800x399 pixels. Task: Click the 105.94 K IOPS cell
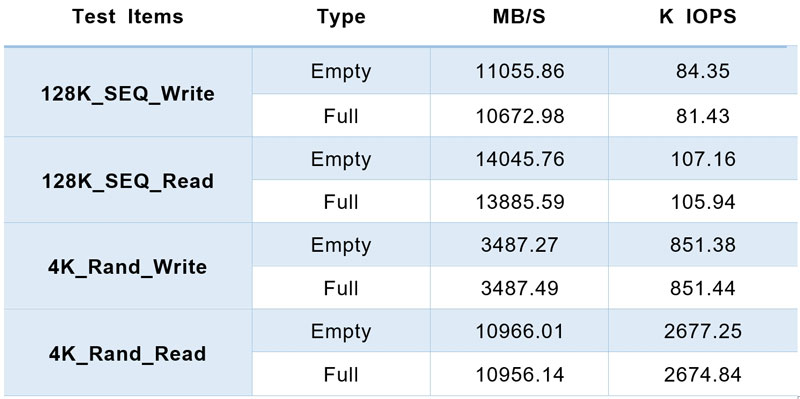703,202
